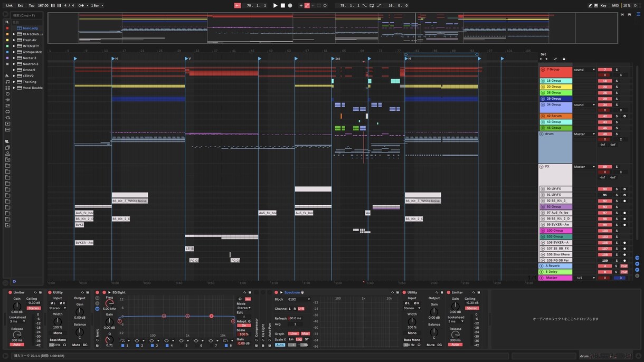Screen dimensions: 644x362
Task: Click the browser search field
Action: [26, 15]
